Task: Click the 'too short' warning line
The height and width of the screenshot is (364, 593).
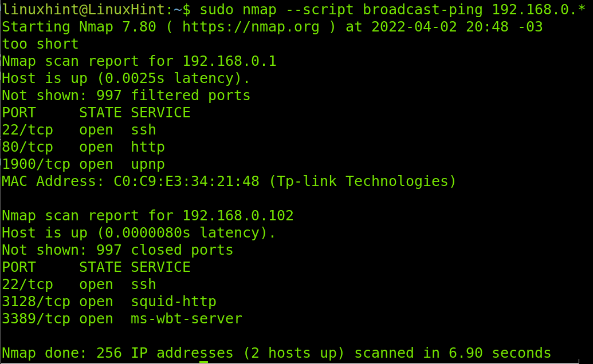Action: [x=41, y=44]
